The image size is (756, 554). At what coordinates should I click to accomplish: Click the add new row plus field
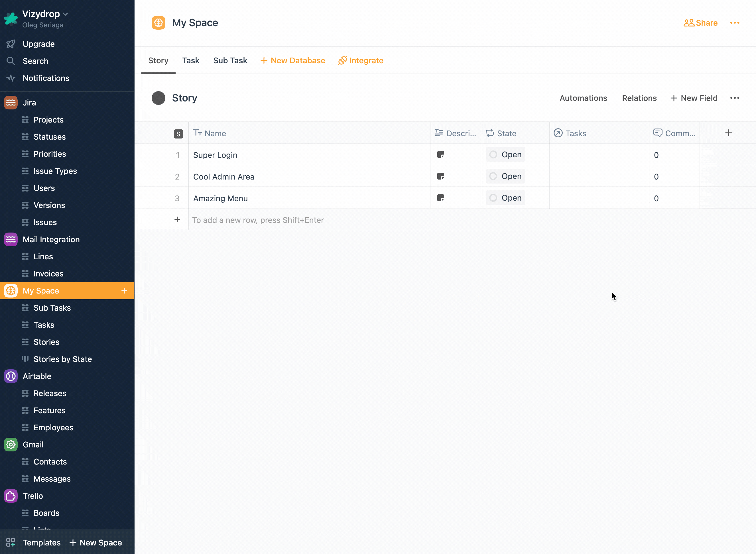point(177,220)
